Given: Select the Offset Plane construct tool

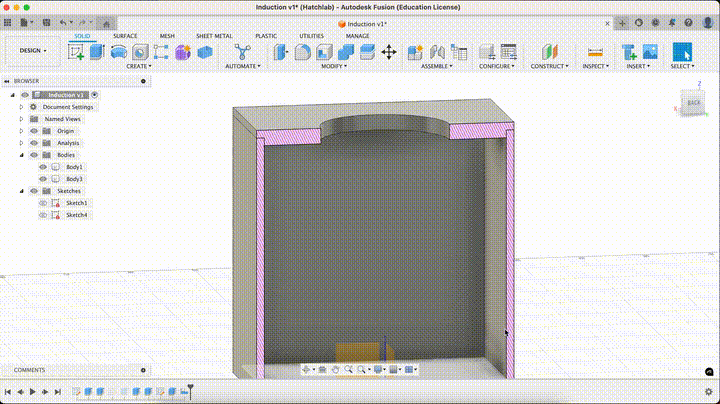Looking at the screenshot, I should click(549, 52).
